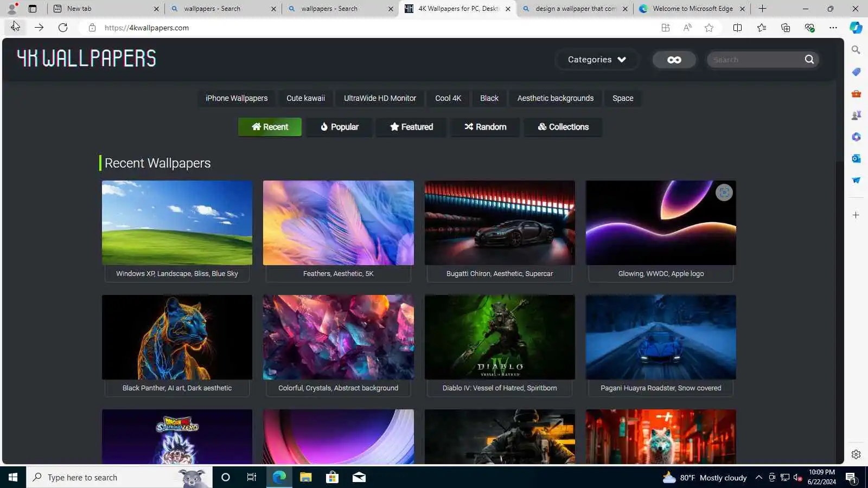Open the Diablo IV wallpaper thumbnail
Image resolution: width=868 pixels, height=488 pixels.
tap(500, 337)
